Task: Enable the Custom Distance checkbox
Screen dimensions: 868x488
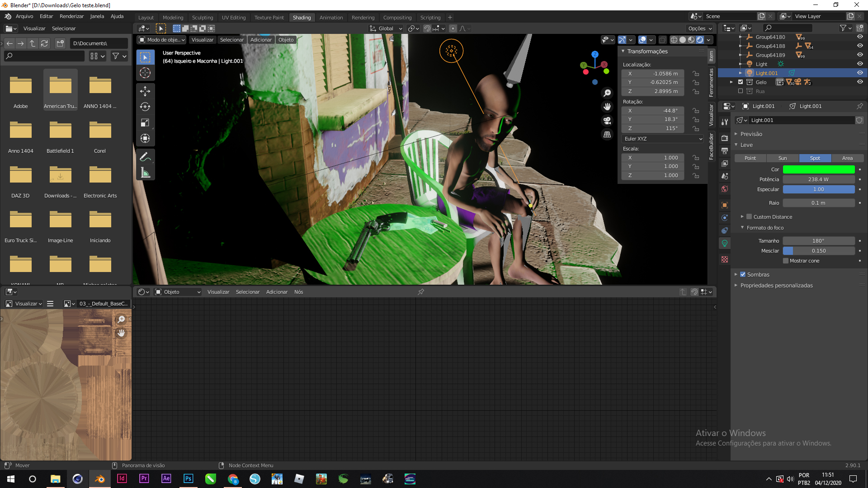Action: (x=749, y=217)
